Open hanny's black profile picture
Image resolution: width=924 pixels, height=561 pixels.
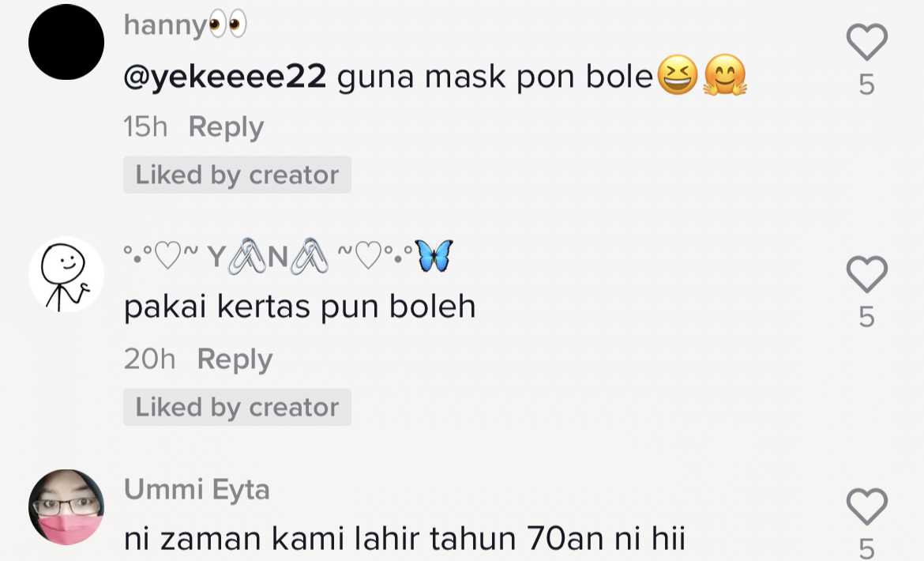(66, 41)
